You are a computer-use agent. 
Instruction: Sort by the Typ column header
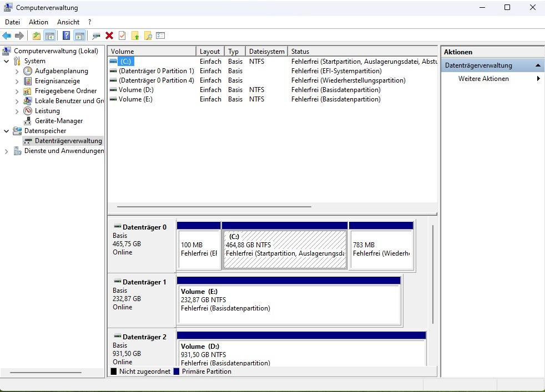point(235,52)
